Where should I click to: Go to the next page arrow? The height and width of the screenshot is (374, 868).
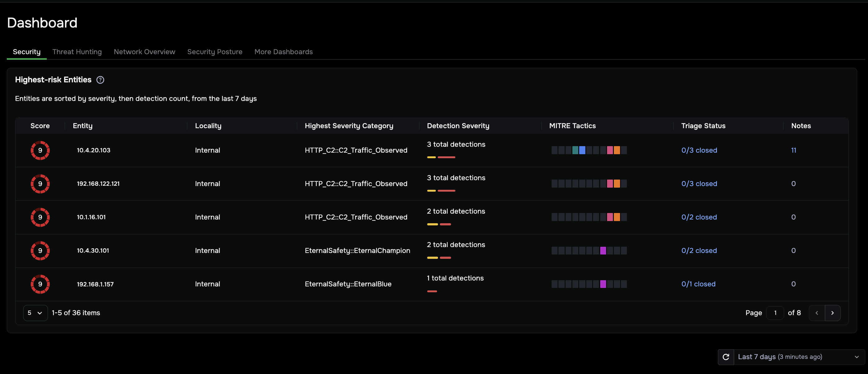[832, 313]
